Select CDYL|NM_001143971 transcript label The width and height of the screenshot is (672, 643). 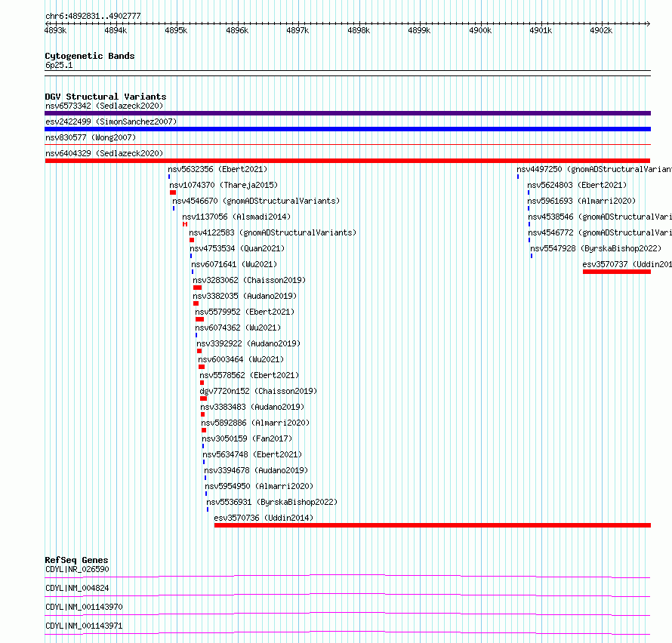point(84,626)
